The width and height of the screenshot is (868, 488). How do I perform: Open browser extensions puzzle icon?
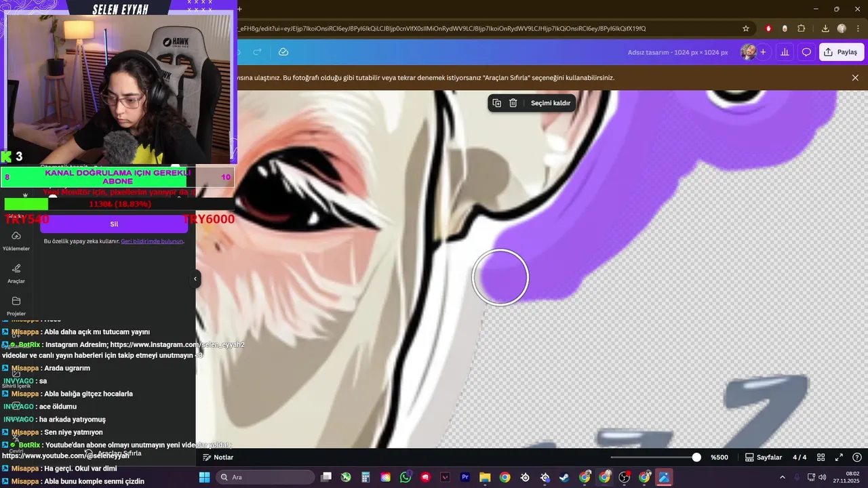[802, 28]
